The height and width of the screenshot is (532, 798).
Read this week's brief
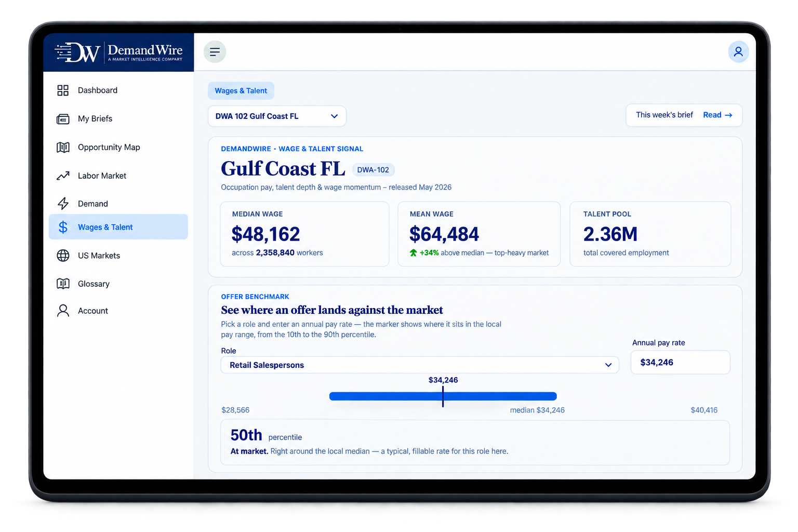coord(717,115)
